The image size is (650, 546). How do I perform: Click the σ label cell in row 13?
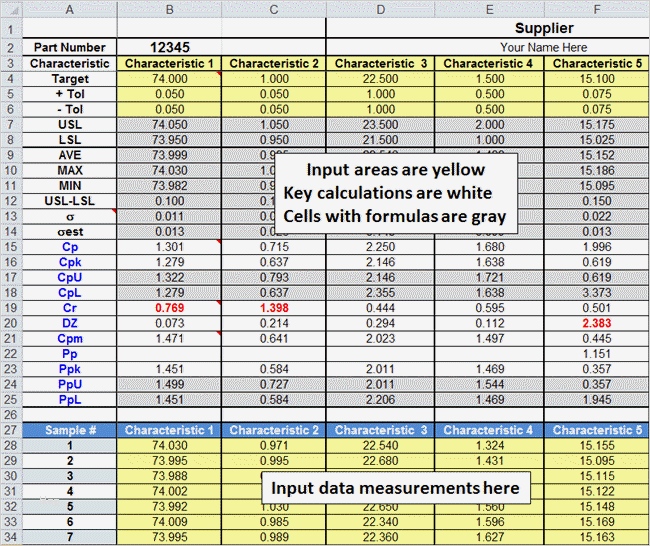pyautogui.click(x=69, y=216)
